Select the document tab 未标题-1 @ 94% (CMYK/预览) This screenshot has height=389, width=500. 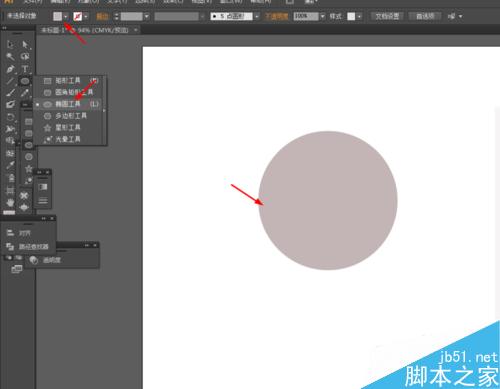tap(85, 30)
